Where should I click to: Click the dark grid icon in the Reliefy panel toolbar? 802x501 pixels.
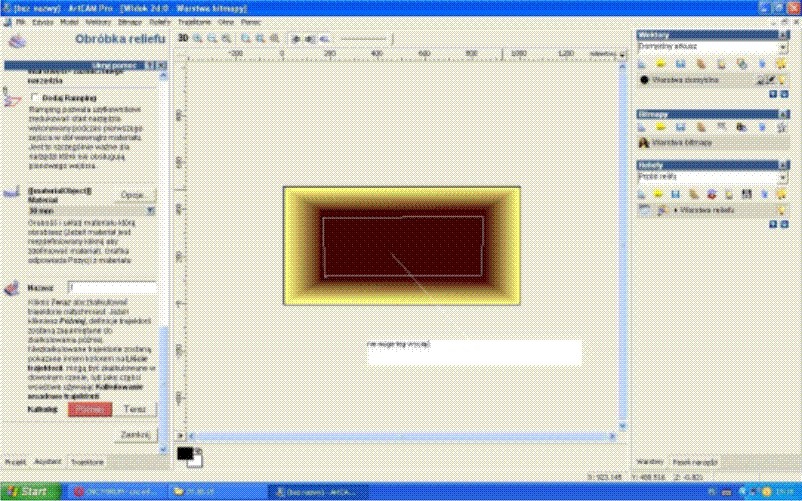(747, 194)
